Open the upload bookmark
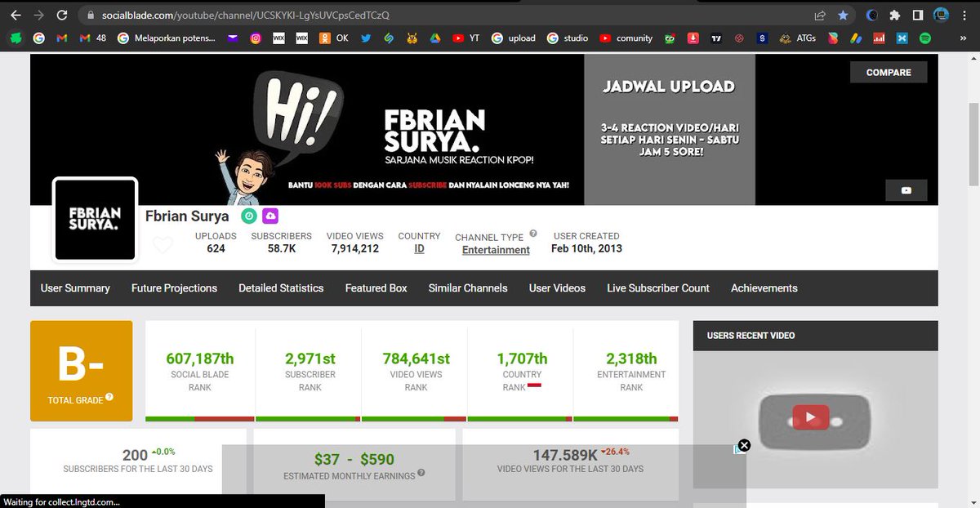The height and width of the screenshot is (508, 980). 514,38
